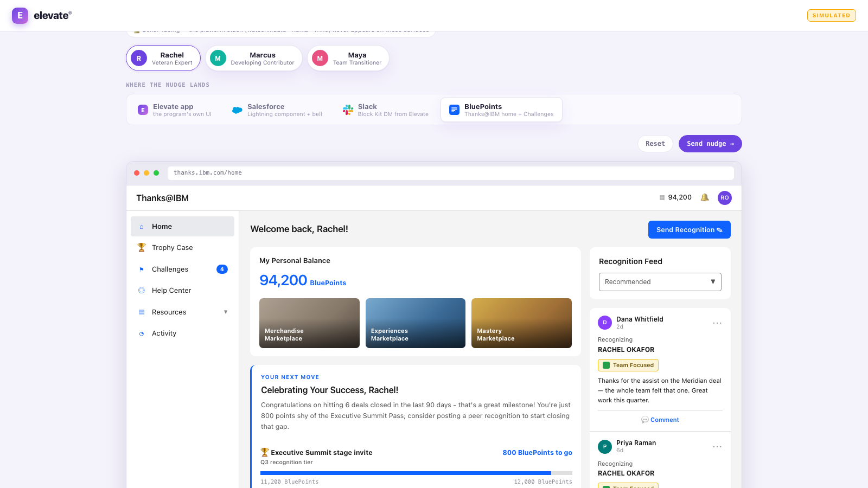868x488 pixels.
Task: Open the RO user avatar menu
Action: 725,198
